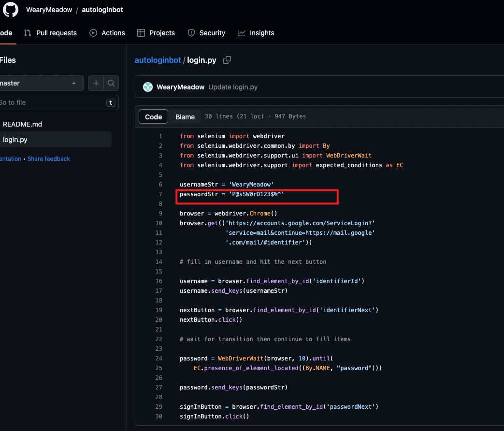
Task: Click 'from selenium import webdriver' line
Action: tap(232, 136)
